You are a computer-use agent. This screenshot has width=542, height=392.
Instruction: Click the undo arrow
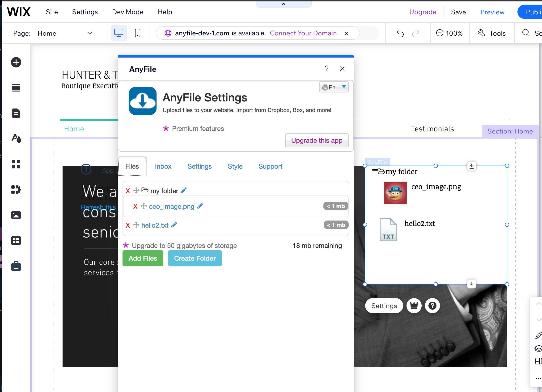click(400, 33)
